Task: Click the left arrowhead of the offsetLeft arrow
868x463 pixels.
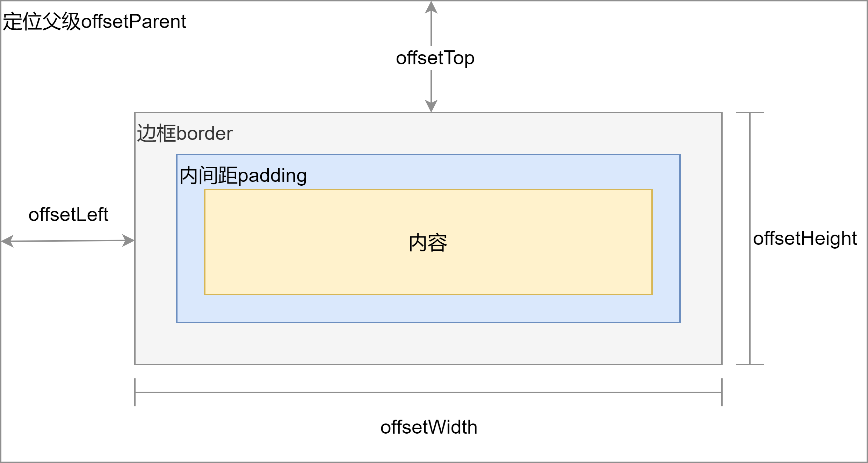Action: tap(7, 241)
